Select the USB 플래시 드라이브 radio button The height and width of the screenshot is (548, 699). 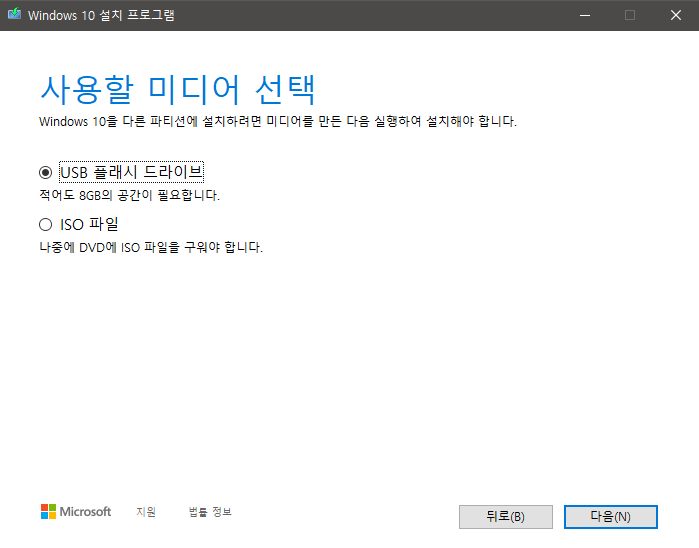point(45,172)
